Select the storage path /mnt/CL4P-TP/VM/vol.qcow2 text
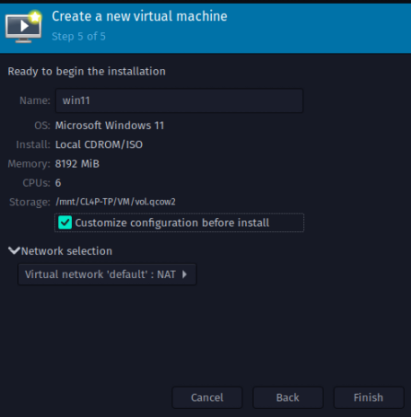Screen dimensions: 411x417 pyautogui.click(x=115, y=202)
